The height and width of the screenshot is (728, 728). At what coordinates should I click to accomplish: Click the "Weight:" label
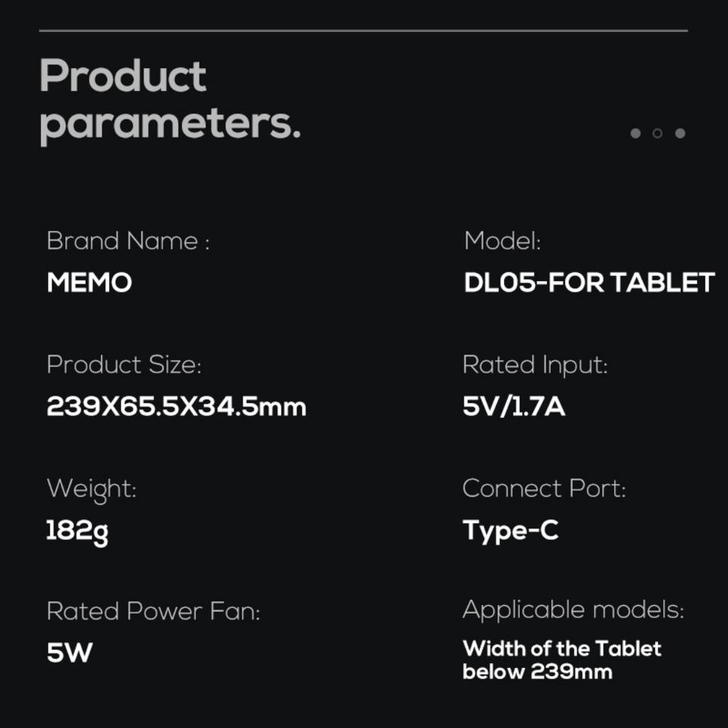92,488
